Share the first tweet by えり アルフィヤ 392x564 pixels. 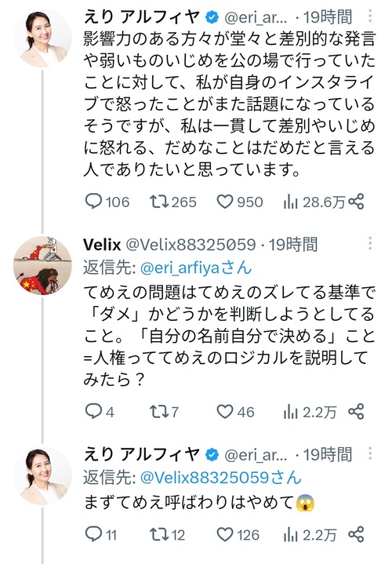click(357, 202)
